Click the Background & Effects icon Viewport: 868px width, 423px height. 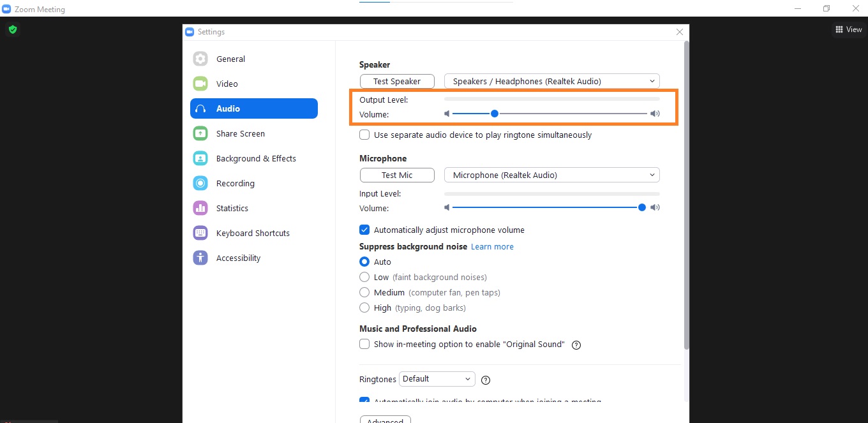click(x=200, y=158)
